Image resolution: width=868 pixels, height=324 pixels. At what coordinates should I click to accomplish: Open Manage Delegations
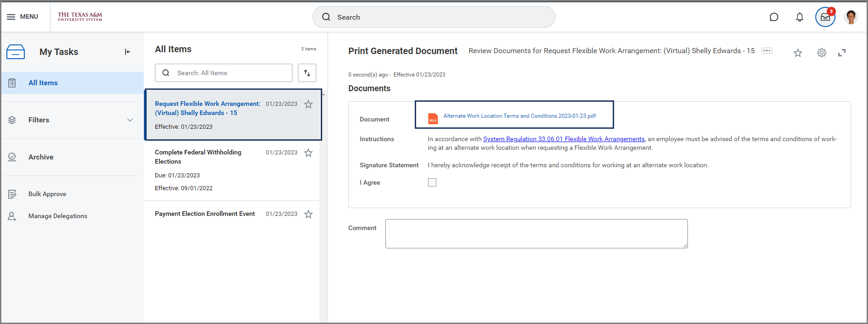tap(58, 216)
